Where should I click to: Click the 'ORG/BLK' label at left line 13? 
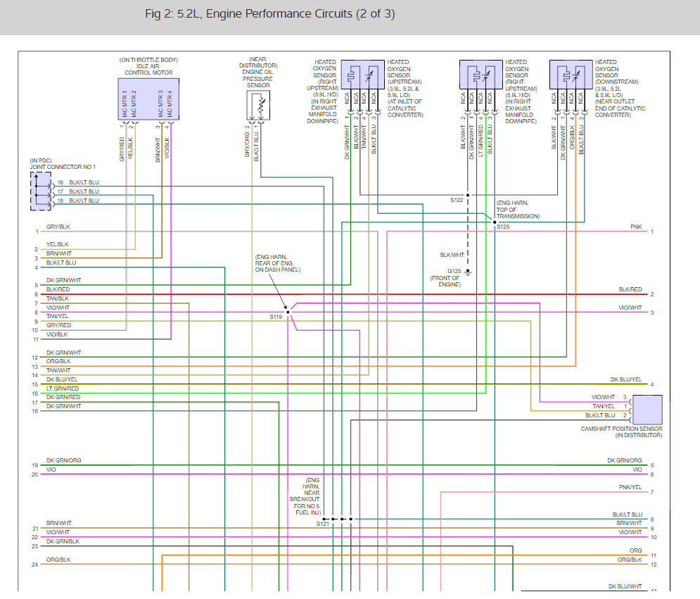[x=58, y=361]
